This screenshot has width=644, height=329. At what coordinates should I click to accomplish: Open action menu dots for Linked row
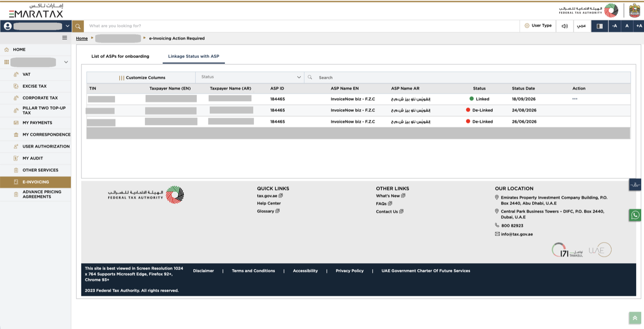coord(575,99)
